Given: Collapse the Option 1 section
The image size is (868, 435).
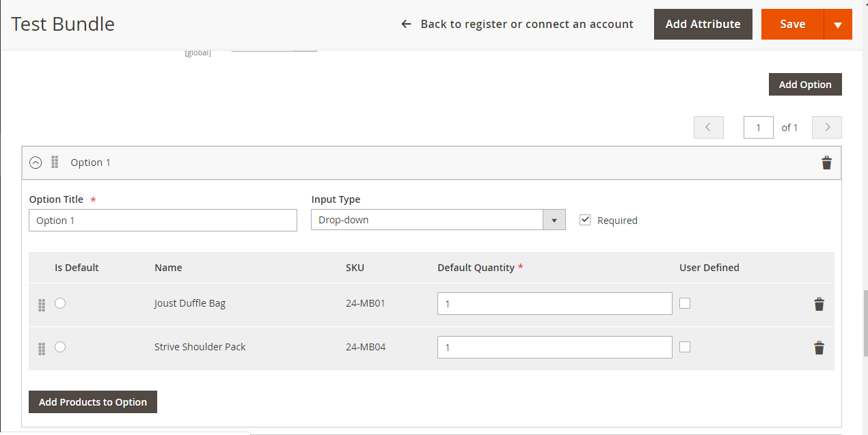Looking at the screenshot, I should [36, 163].
